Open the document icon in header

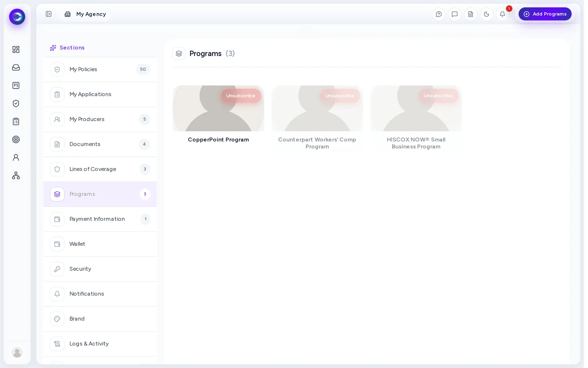(470, 14)
